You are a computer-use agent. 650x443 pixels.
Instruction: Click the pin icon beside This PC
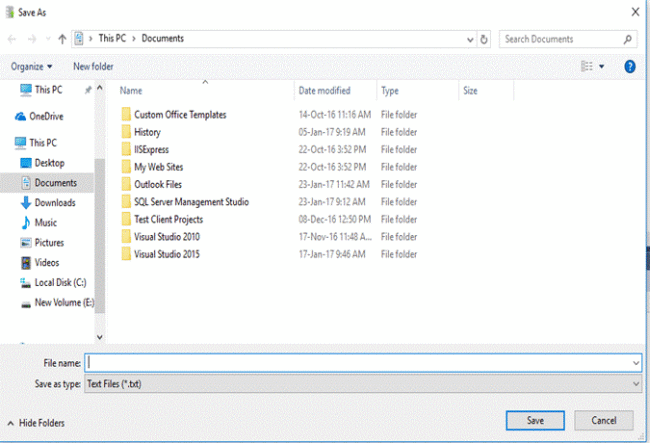click(x=88, y=90)
